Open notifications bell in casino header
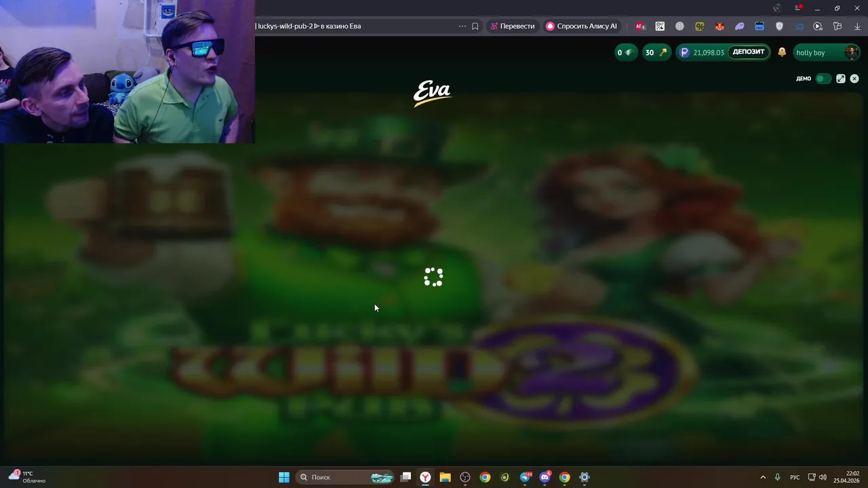 tap(782, 52)
